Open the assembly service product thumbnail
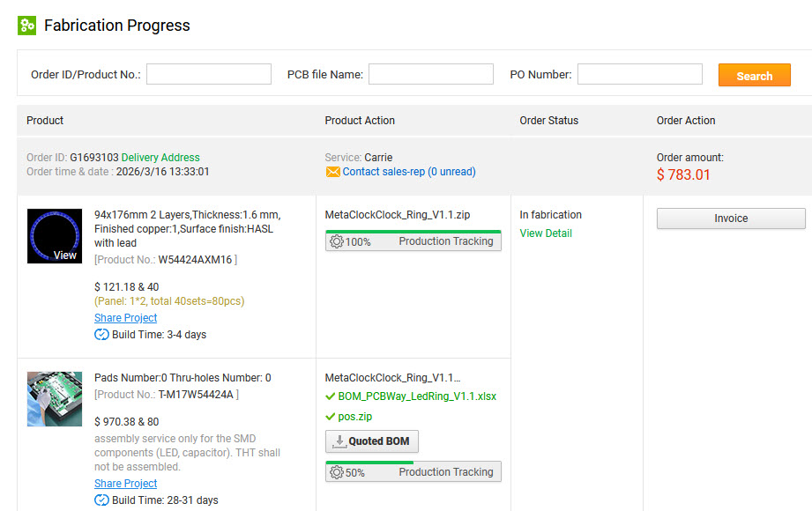This screenshot has height=511, width=812. coord(55,399)
